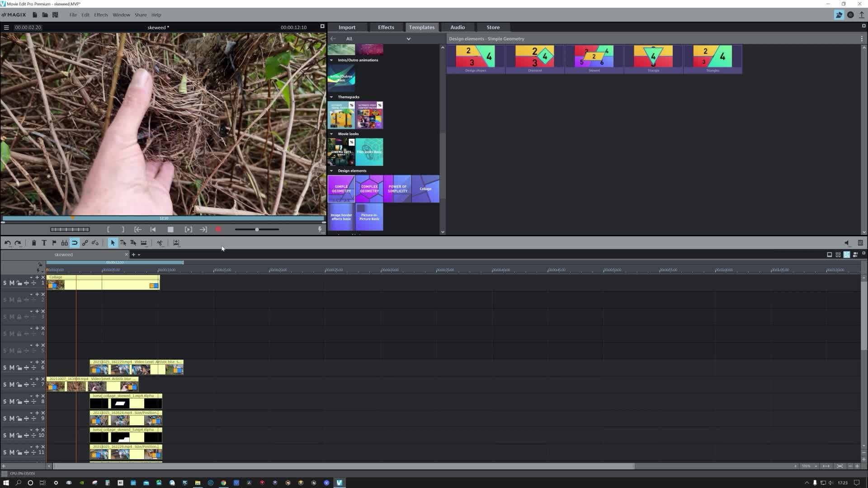Screen dimensions: 868x488
Task: Solo track 1 with S button
Action: pyautogui.click(x=5, y=283)
